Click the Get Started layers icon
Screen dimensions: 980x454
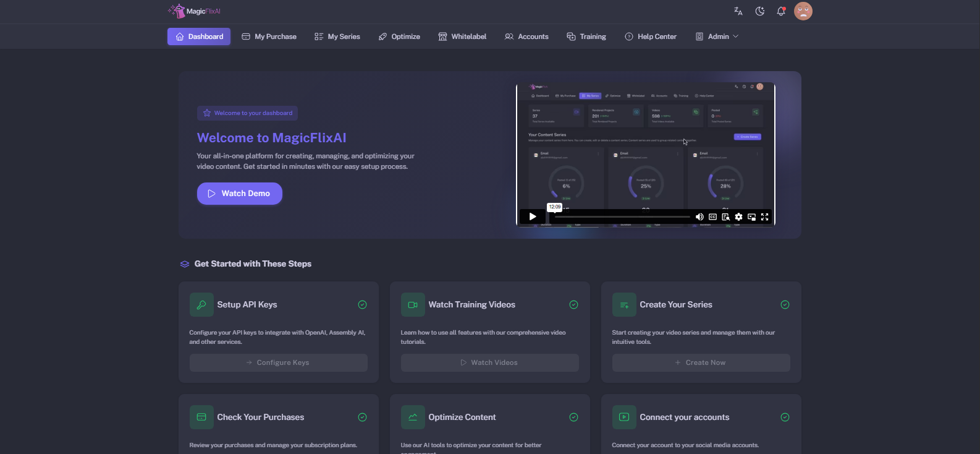coord(184,264)
